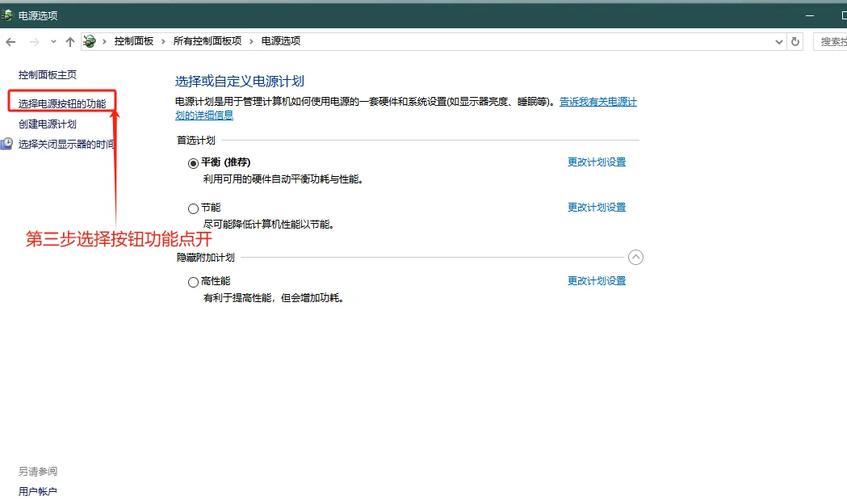
Task: Click 另请参阅 label
Action: pos(38,471)
